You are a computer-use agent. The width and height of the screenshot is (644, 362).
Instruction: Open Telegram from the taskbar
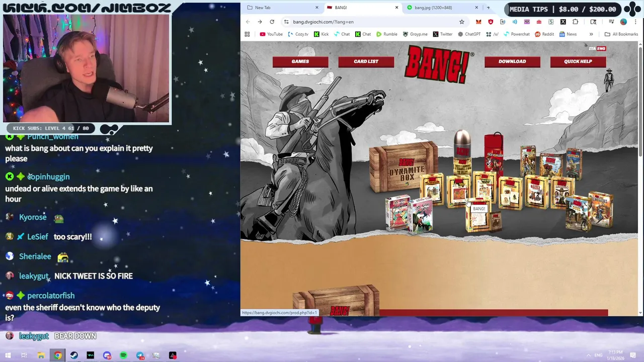tap(140, 355)
